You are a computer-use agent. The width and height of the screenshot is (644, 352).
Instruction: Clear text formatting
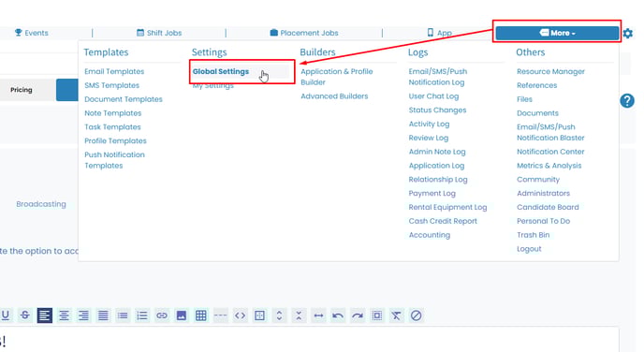click(x=396, y=315)
